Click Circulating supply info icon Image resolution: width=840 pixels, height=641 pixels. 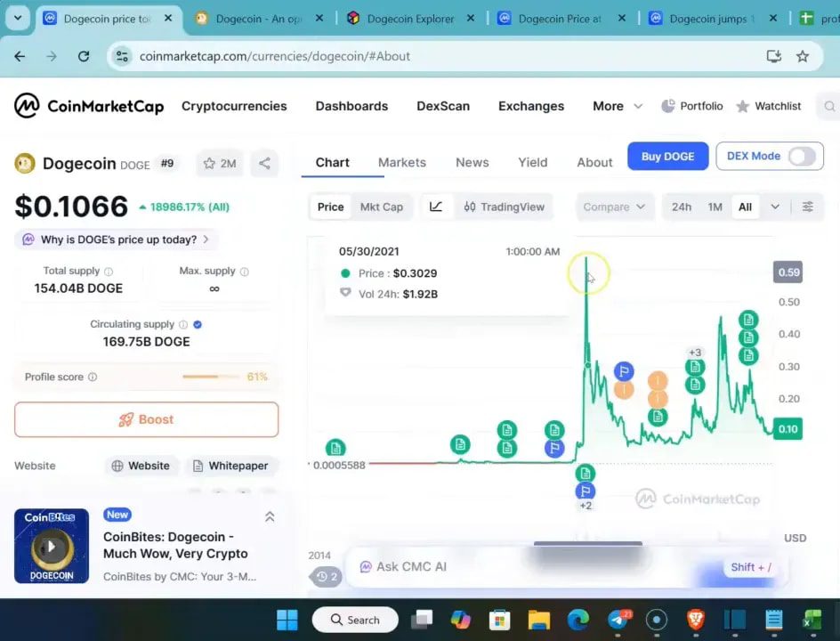(x=183, y=325)
